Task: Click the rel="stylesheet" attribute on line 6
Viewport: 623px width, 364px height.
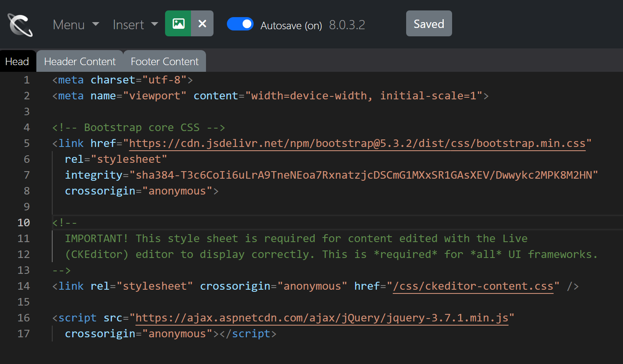Action: (x=116, y=159)
